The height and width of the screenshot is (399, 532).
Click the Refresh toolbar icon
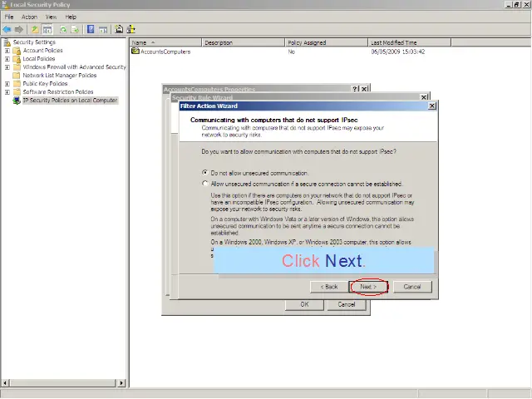pos(62,29)
